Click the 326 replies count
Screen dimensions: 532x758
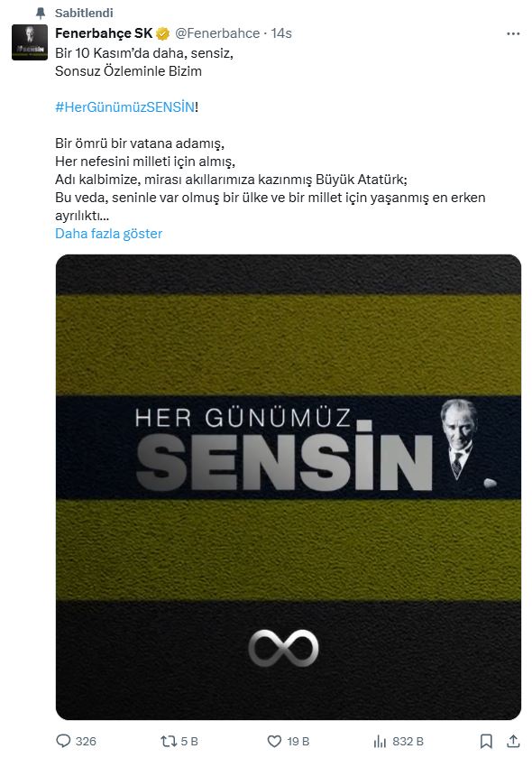[86, 741]
